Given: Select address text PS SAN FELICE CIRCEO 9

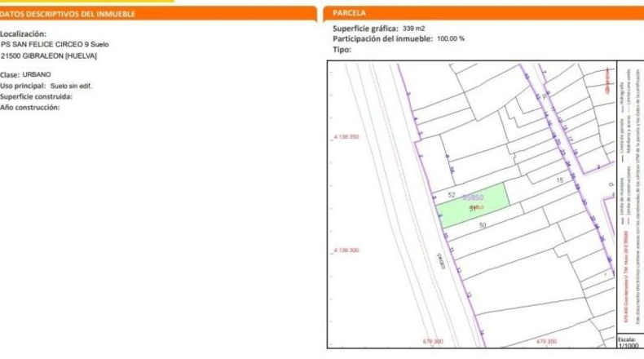Looking at the screenshot, I should 45,44.
